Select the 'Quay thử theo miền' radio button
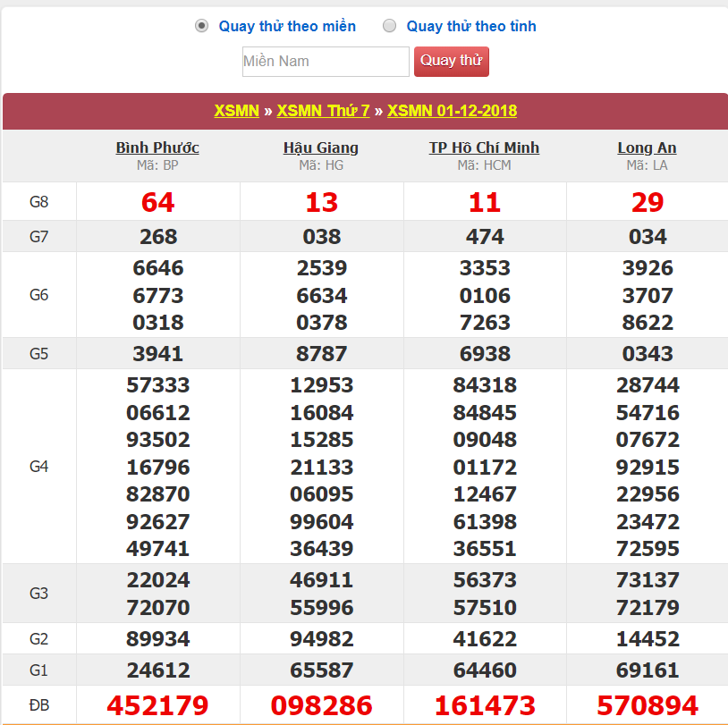The image size is (728, 725). (x=201, y=26)
